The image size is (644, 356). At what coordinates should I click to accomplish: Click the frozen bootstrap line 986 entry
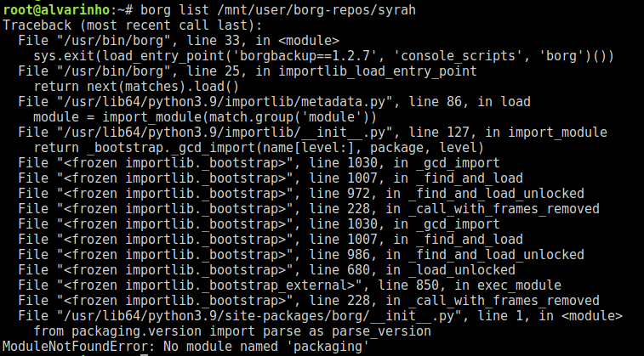301,255
